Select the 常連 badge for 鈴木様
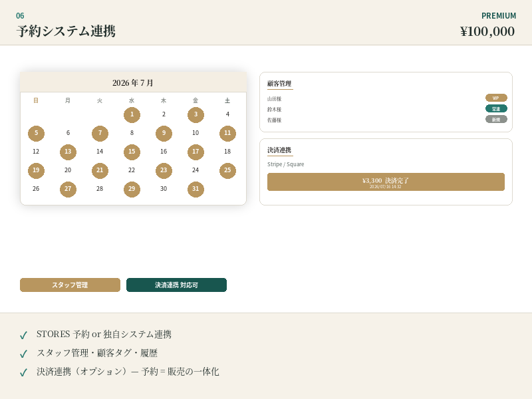 [x=496, y=108]
